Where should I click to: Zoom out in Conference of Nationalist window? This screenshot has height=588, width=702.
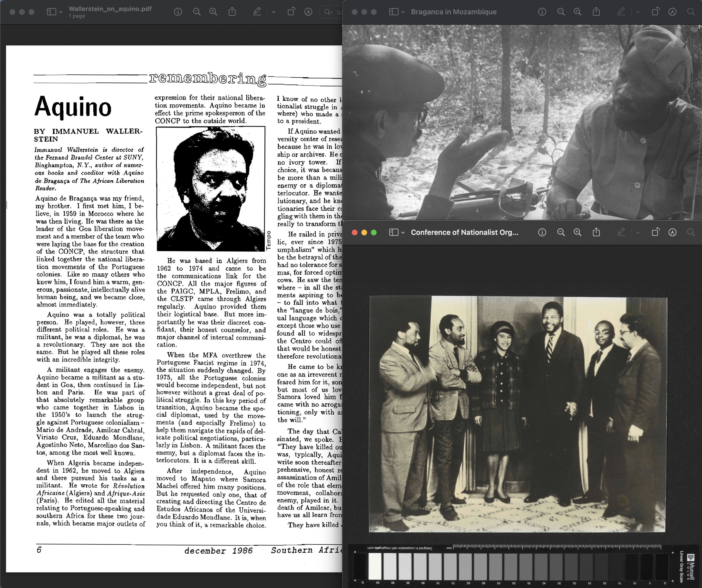tap(561, 232)
